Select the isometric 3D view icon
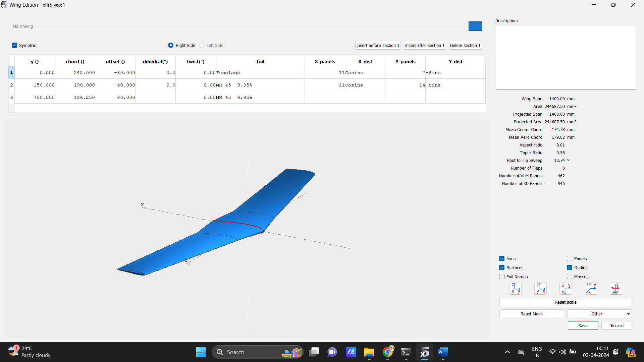 tap(591, 288)
